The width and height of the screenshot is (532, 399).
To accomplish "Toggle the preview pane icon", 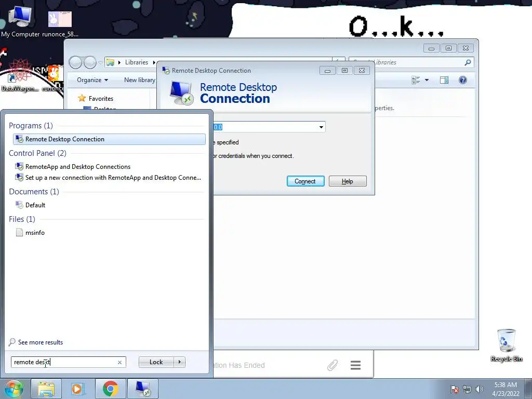I will pyautogui.click(x=444, y=80).
